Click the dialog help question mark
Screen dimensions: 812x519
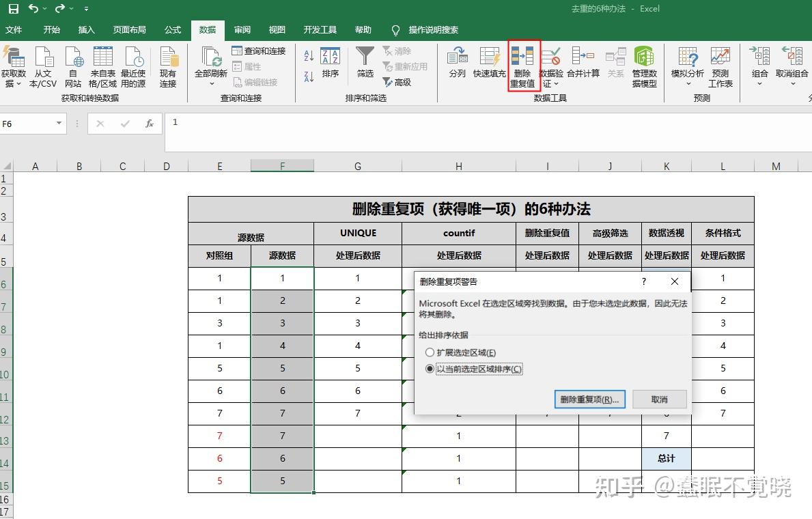[x=644, y=281]
